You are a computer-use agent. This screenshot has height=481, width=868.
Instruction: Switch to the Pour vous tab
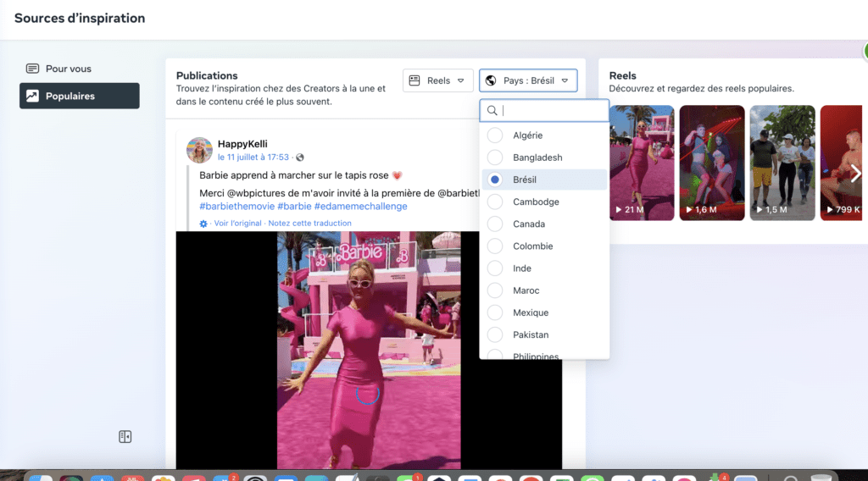[x=68, y=69]
